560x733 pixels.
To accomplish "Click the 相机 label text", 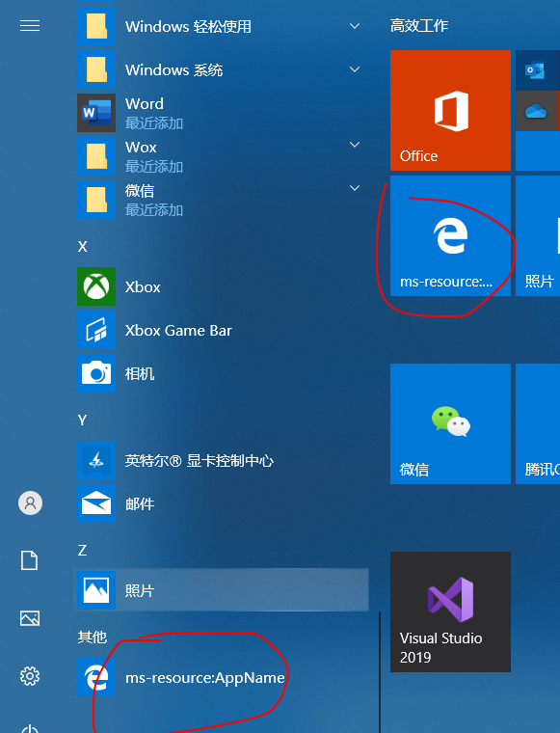I will tap(140, 374).
